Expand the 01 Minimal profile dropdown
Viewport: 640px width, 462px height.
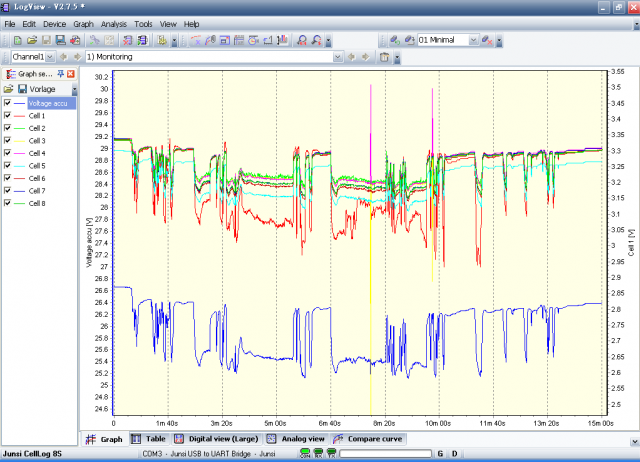tap(471, 40)
